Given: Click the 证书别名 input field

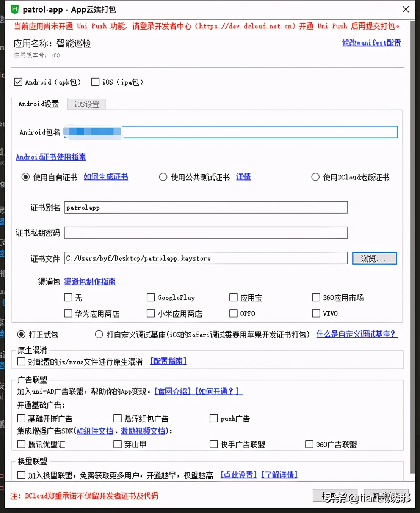Looking at the screenshot, I should [206, 208].
